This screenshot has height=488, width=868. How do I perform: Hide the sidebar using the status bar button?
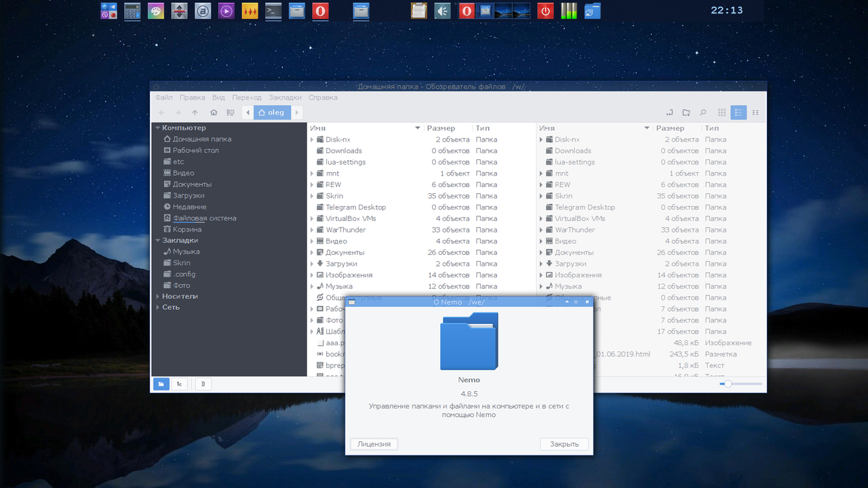(x=203, y=384)
